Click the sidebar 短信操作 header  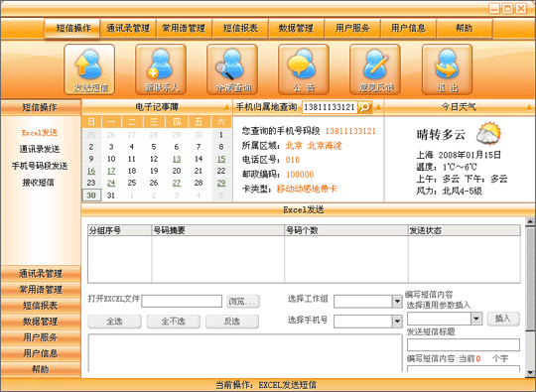[41, 107]
